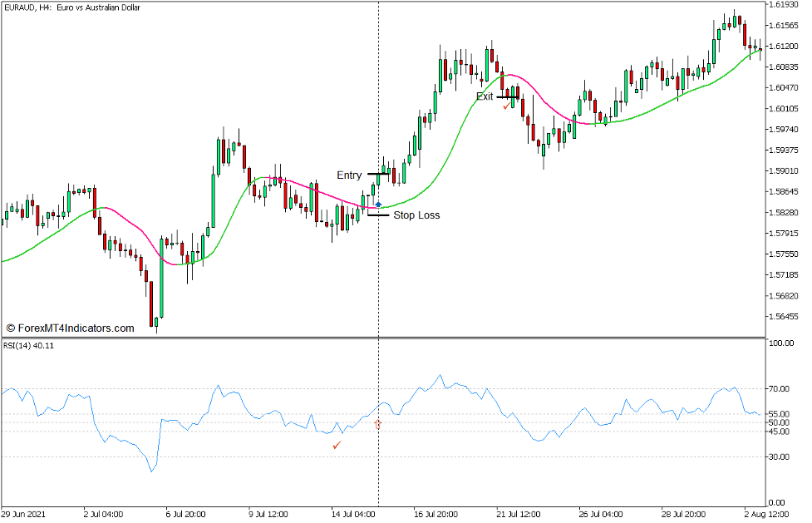Image resolution: width=812 pixels, height=523 pixels.
Task: Click the 1.61930 price on the axis
Action: pos(785,5)
